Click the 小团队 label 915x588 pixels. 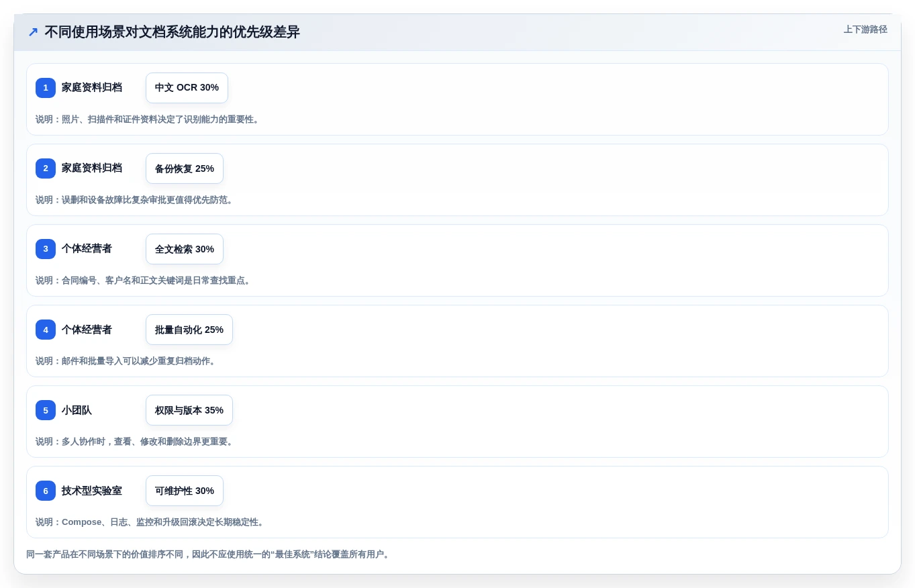(77, 409)
